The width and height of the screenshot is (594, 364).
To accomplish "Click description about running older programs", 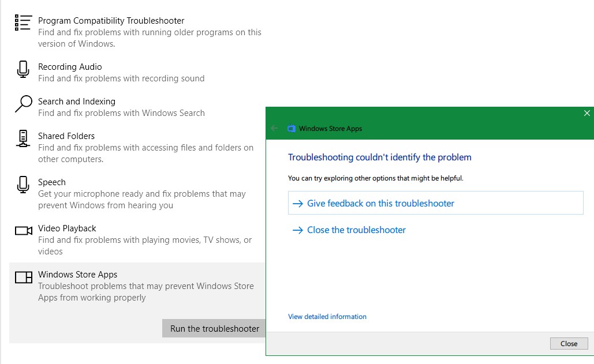I will click(x=150, y=38).
